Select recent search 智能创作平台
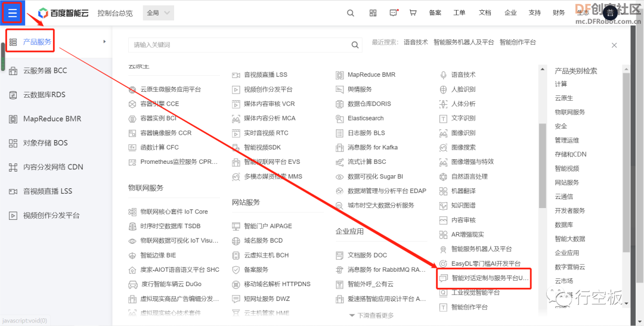 [518, 42]
